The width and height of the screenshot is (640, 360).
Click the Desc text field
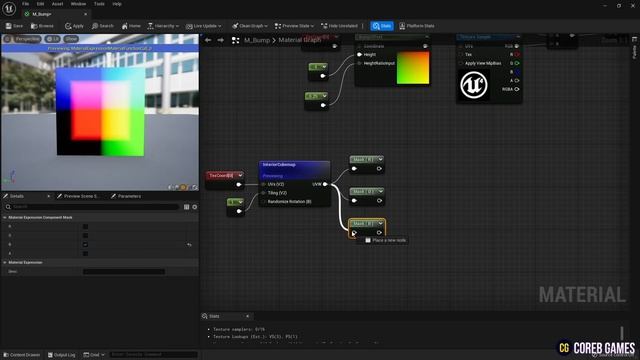click(124, 271)
